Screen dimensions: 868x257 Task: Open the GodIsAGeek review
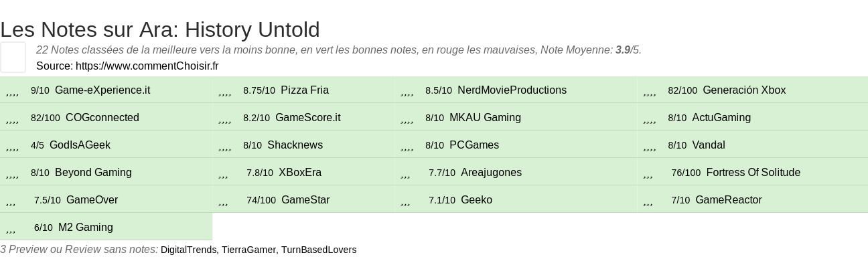80,145
